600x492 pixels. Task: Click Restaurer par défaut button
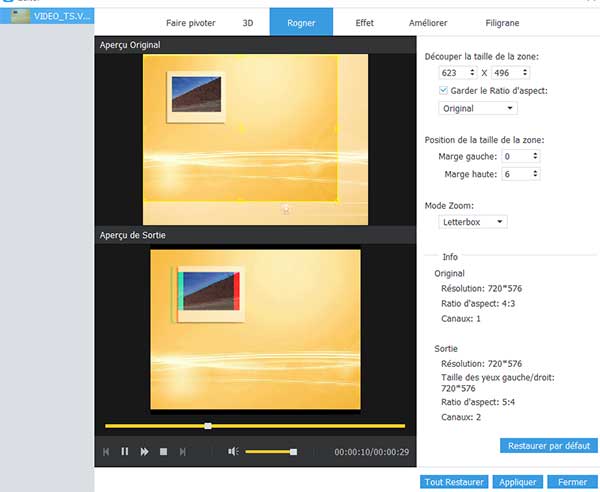548,446
